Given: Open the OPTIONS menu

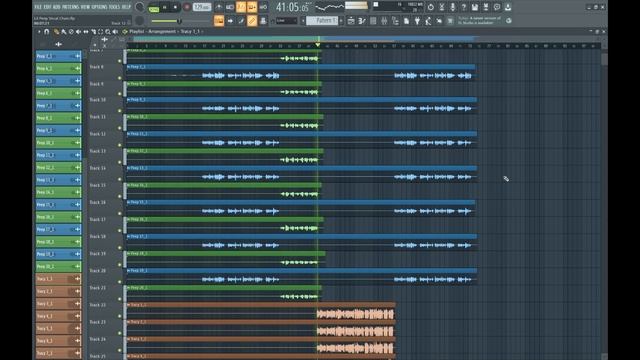Looking at the screenshot, I should 99,7.
